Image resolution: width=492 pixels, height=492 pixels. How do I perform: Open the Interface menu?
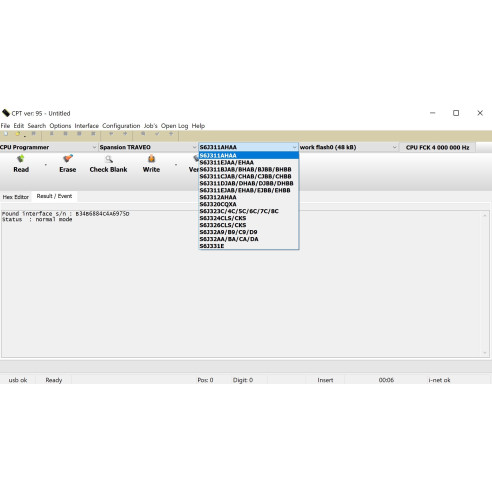(87, 126)
